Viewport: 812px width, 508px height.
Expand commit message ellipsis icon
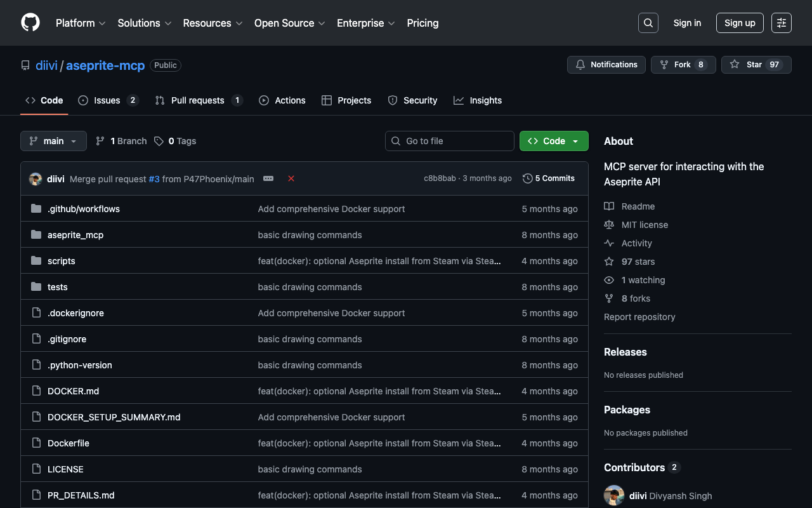pos(268,179)
